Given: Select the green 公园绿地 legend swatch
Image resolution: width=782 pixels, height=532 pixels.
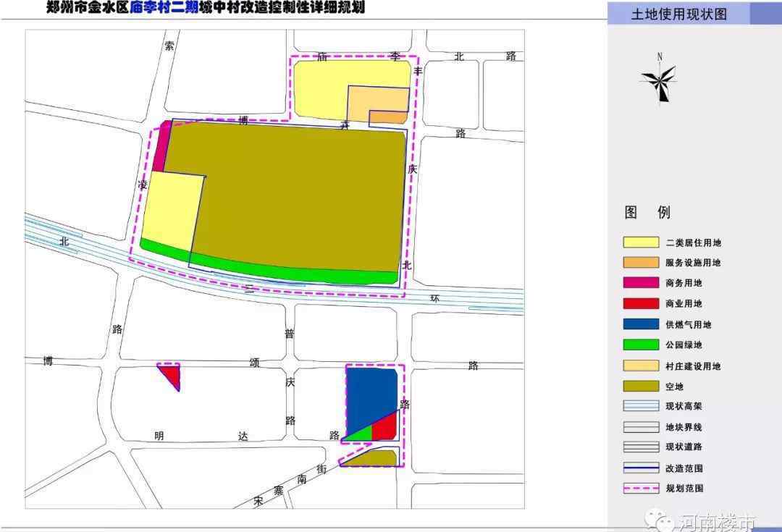Looking at the screenshot, I should (641, 345).
